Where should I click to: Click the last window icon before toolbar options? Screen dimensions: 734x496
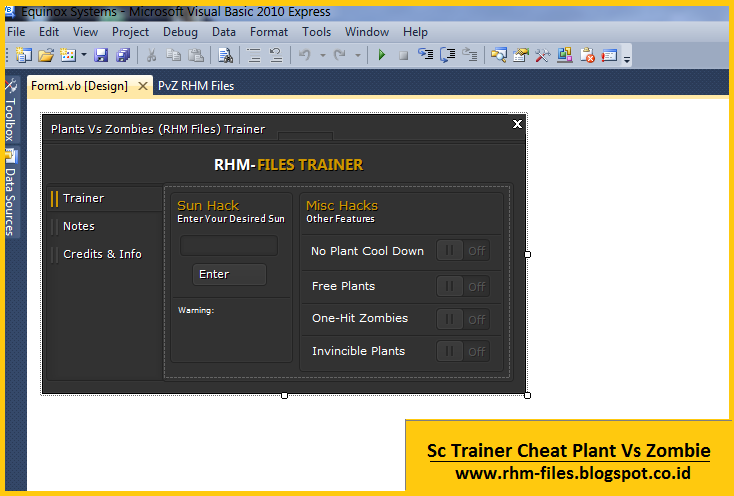(609, 55)
